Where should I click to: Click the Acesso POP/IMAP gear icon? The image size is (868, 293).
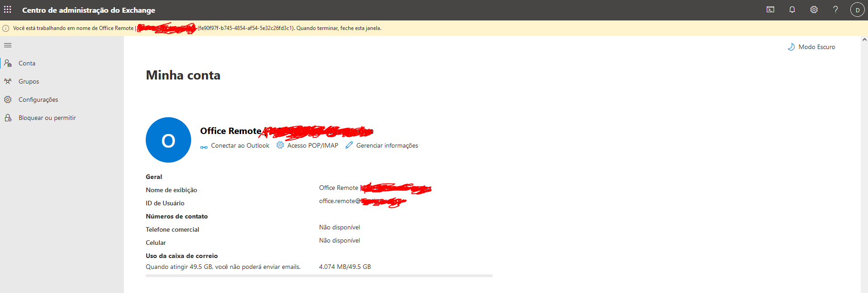[280, 145]
